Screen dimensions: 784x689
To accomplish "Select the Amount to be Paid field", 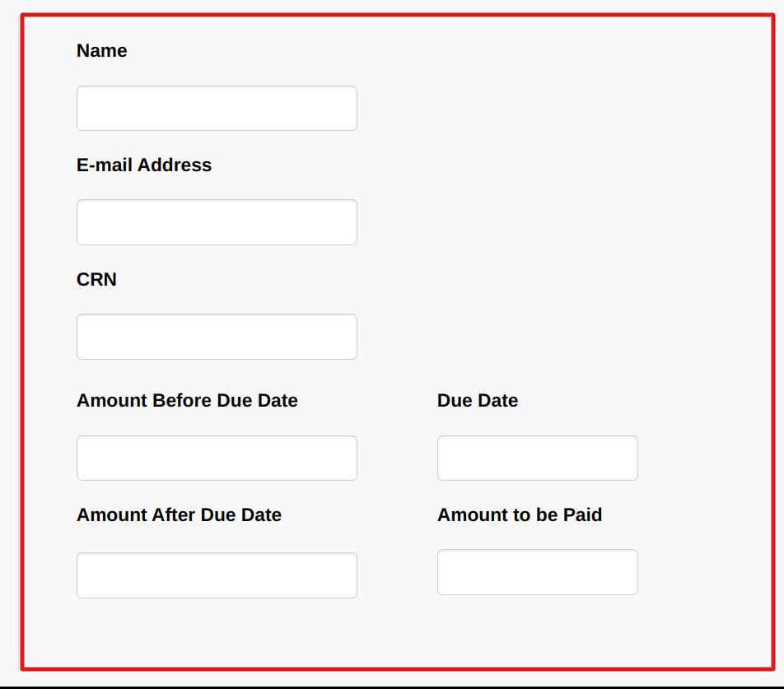I will point(537,572).
